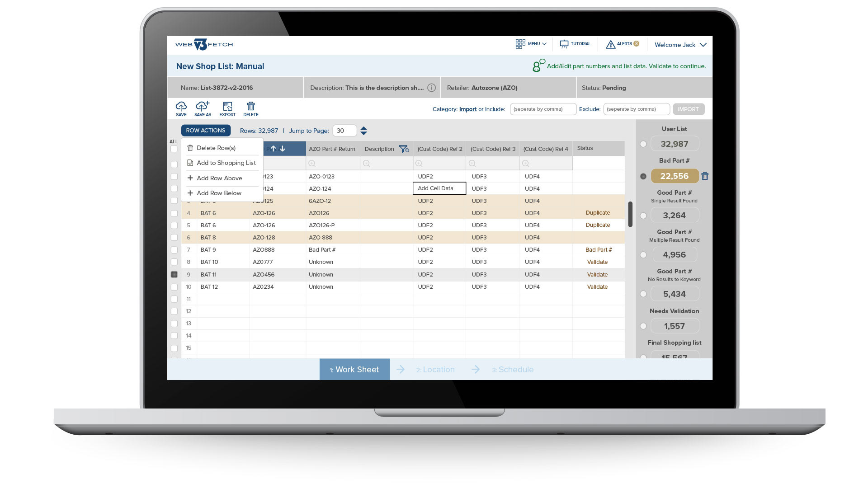Choose Add to Shopping List option
868x488 pixels.
(x=226, y=163)
